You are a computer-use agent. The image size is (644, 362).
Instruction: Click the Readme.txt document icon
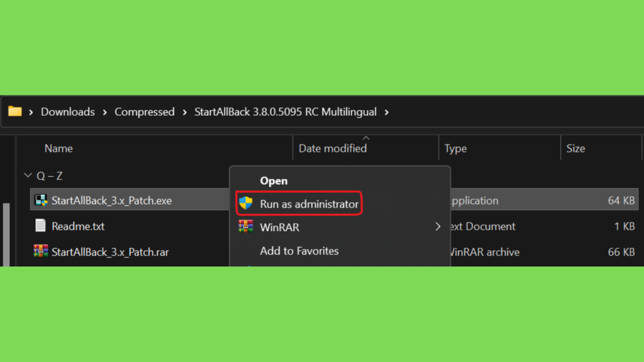(40, 226)
